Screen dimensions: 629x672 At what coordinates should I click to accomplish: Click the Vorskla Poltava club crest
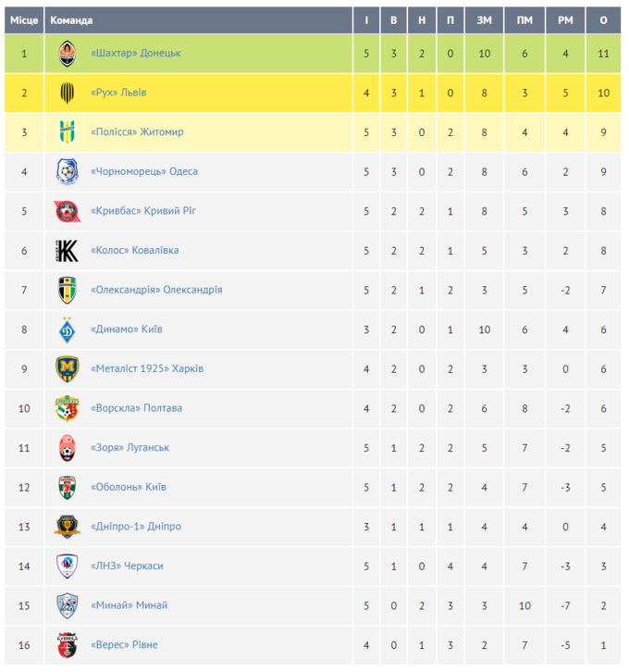67,408
